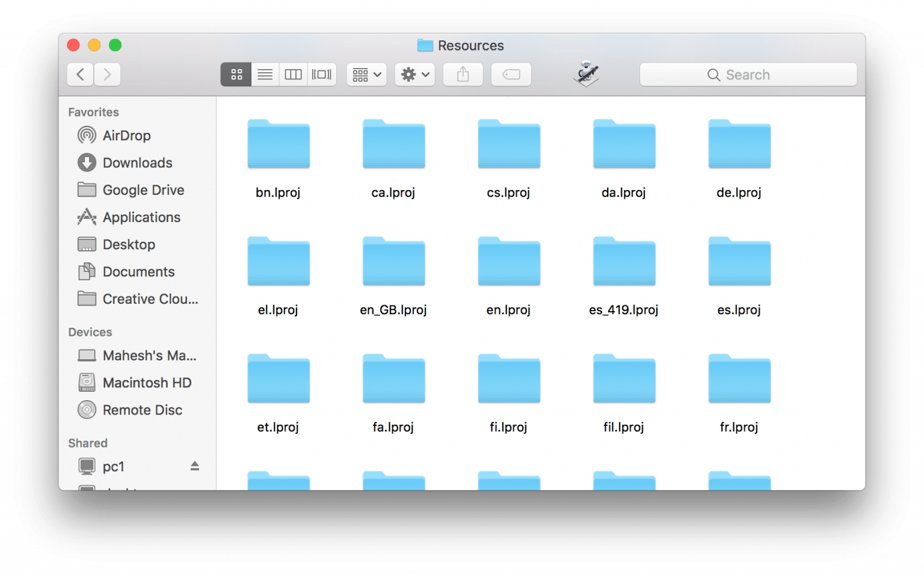Switch to list view mode

tap(265, 75)
